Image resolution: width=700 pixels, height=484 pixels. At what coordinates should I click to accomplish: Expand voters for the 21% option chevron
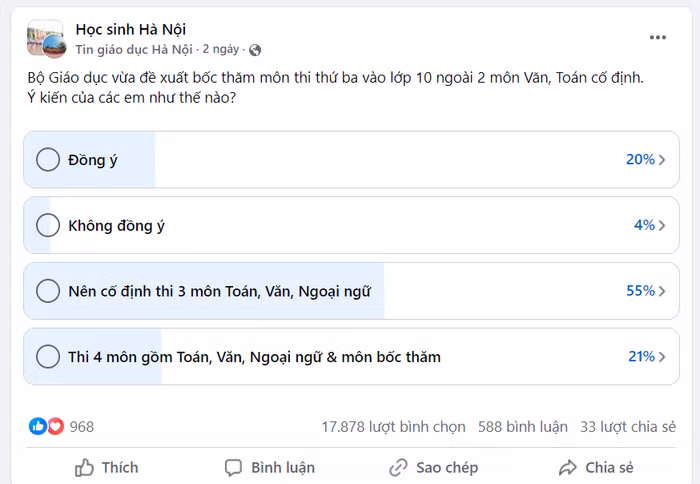click(x=662, y=357)
